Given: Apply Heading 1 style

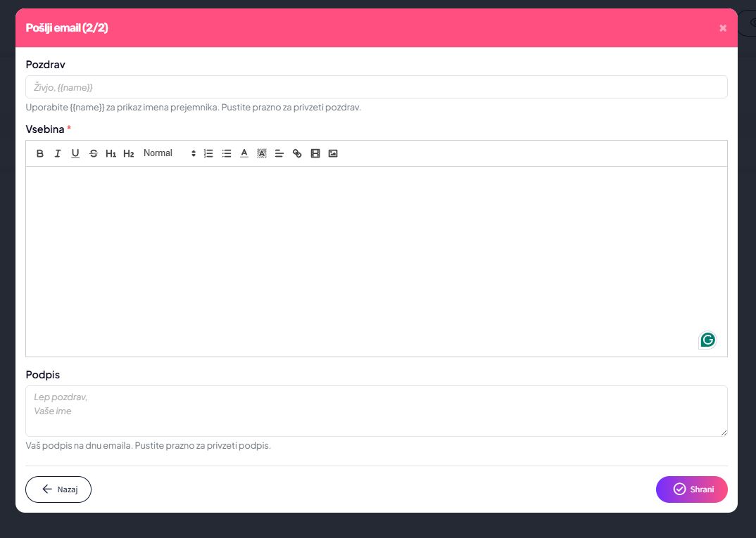Looking at the screenshot, I should [x=111, y=153].
